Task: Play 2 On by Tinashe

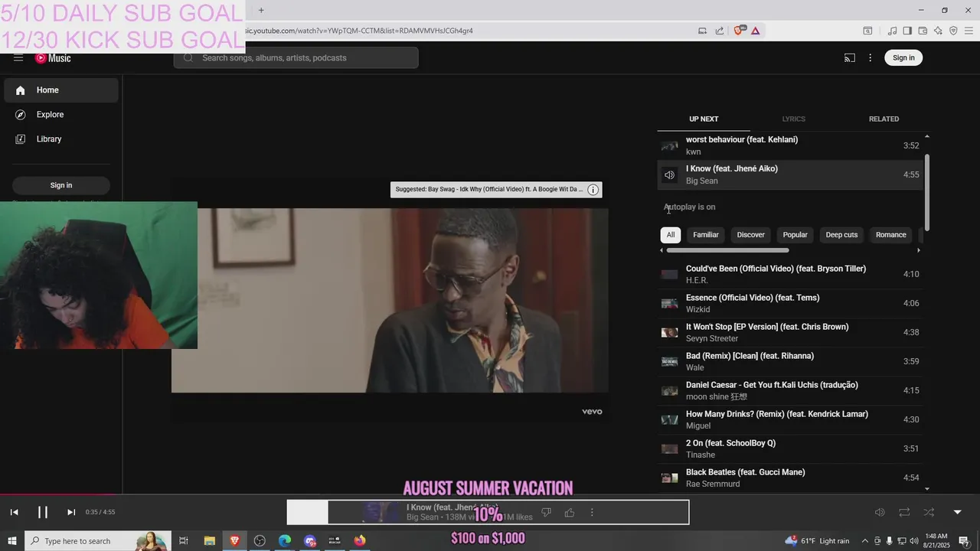Action: 791,448
